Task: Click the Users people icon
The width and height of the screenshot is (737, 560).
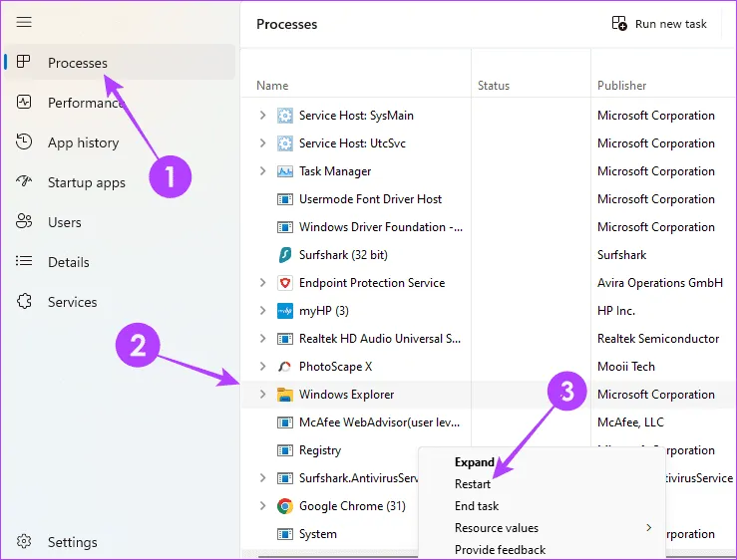Action: tap(24, 221)
